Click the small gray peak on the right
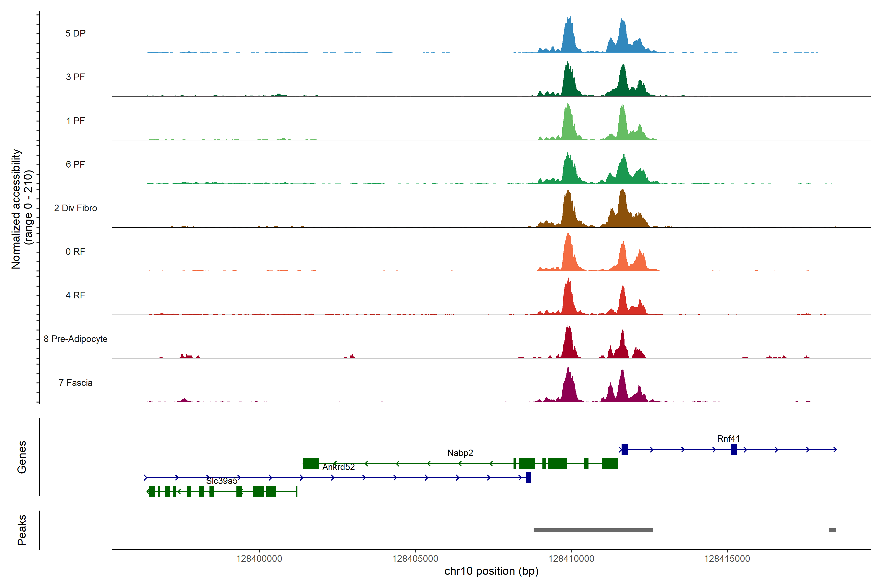 [832, 530]
